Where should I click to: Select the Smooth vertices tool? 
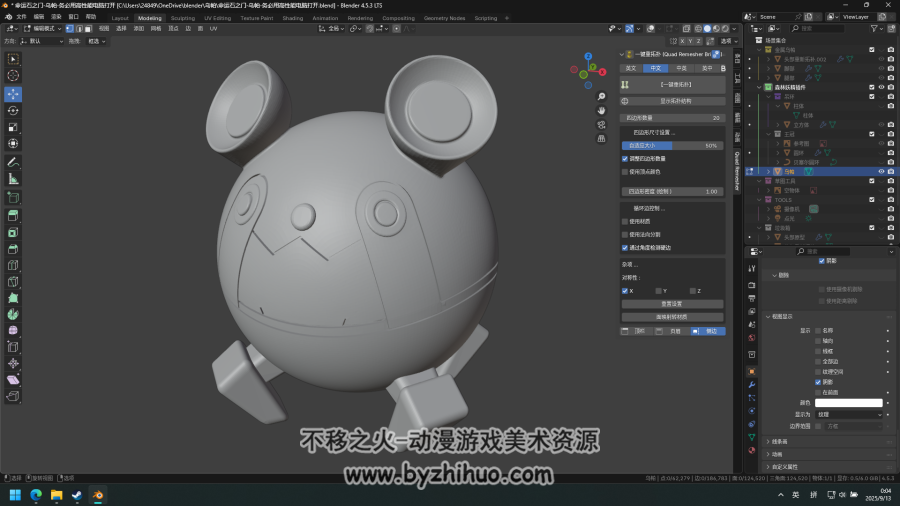[13, 330]
